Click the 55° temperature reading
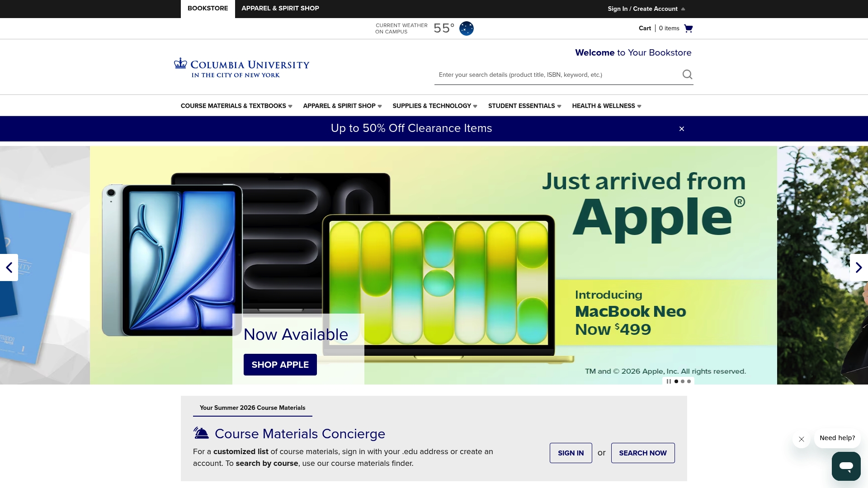The image size is (868, 488). pos(444,28)
